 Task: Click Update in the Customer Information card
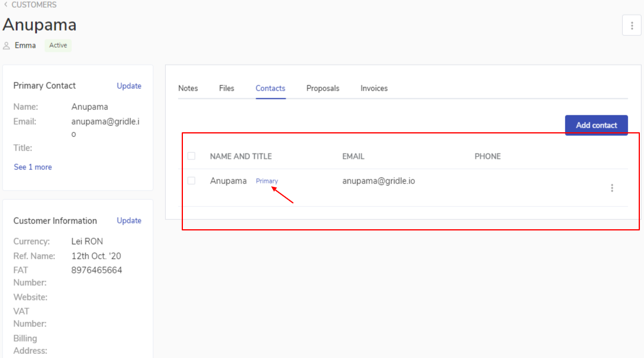[129, 221]
